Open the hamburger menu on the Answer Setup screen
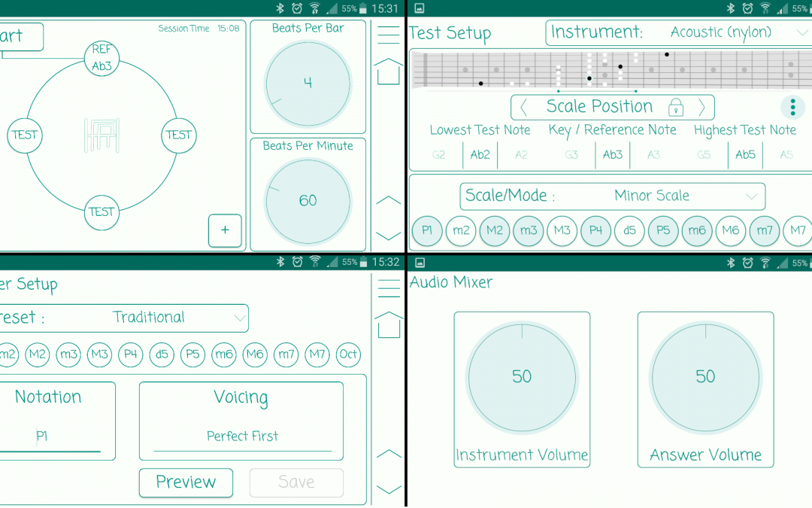Image resolution: width=812 pixels, height=508 pixels. pyautogui.click(x=388, y=288)
